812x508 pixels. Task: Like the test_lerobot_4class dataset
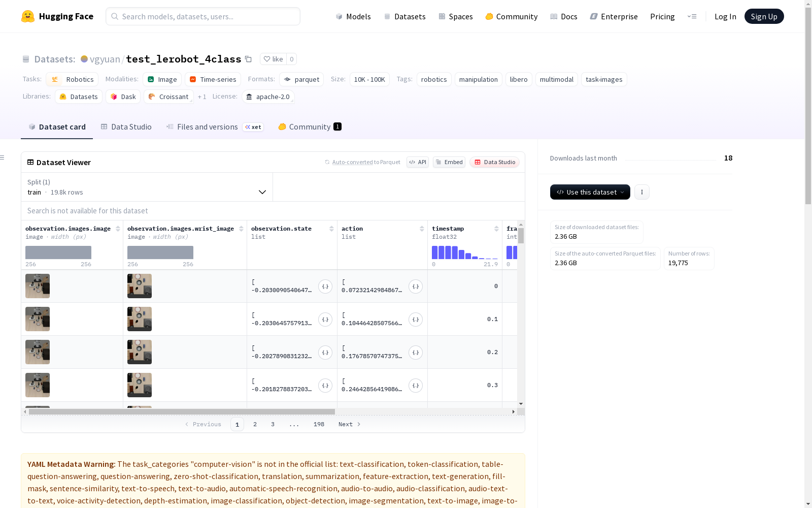(x=273, y=59)
